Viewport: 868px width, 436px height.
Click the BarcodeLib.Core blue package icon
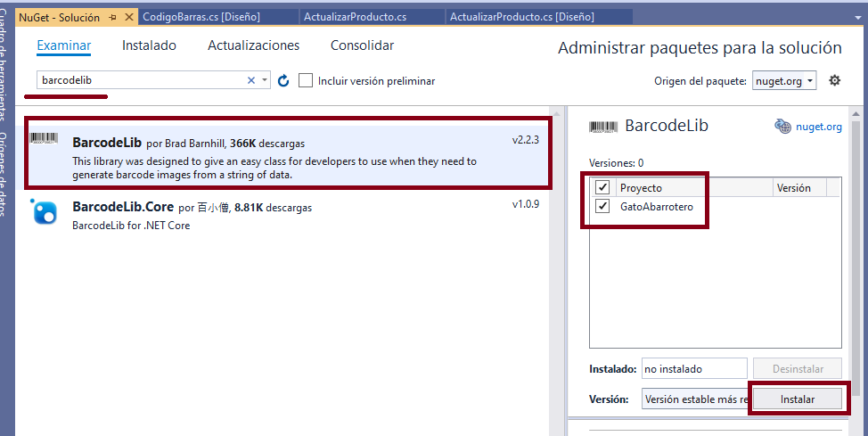coord(44,211)
